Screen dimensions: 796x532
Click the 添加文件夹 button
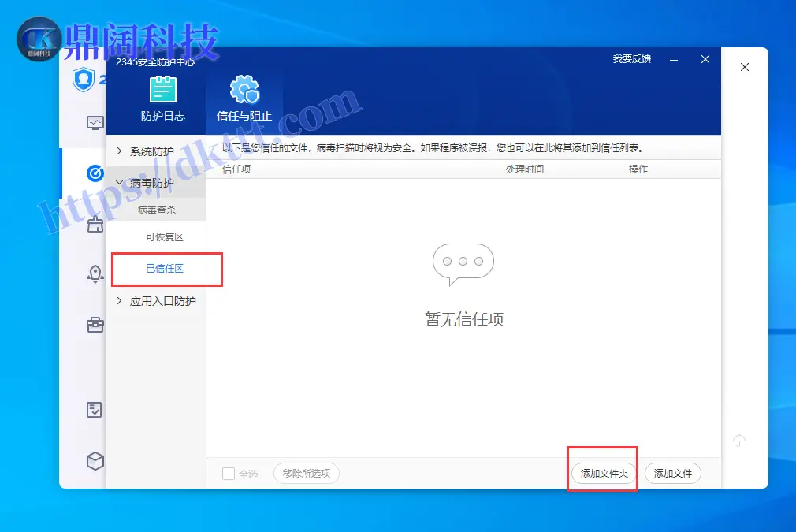click(x=604, y=474)
